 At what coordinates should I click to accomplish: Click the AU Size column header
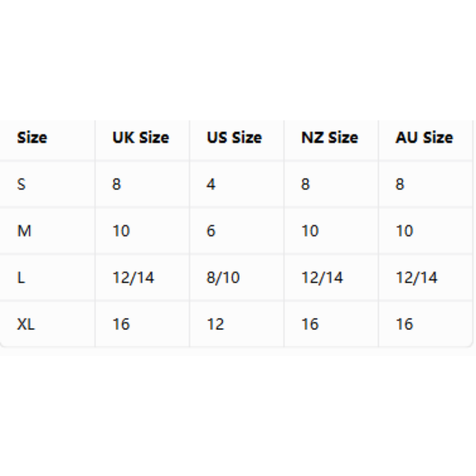(424, 138)
